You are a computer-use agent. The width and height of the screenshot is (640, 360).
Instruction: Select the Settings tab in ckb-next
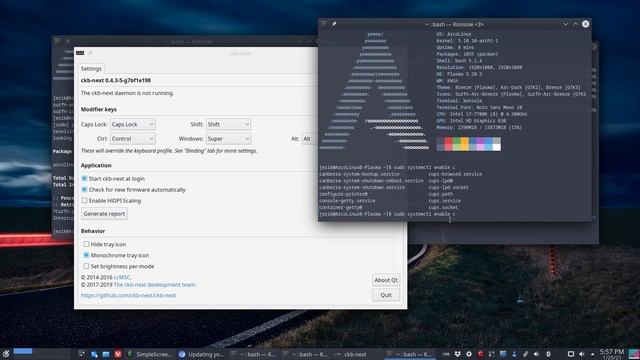coord(91,69)
